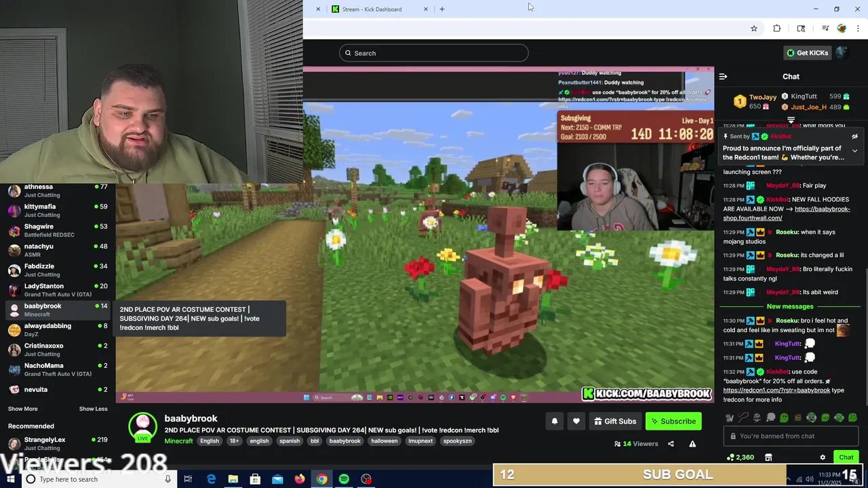Open a new browser tab
The height and width of the screenshot is (488, 868).
click(442, 9)
